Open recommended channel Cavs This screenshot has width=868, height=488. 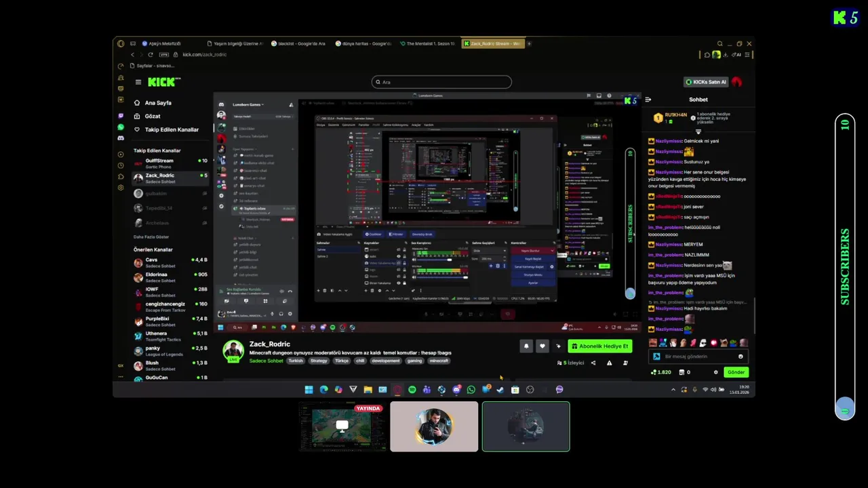click(x=171, y=262)
